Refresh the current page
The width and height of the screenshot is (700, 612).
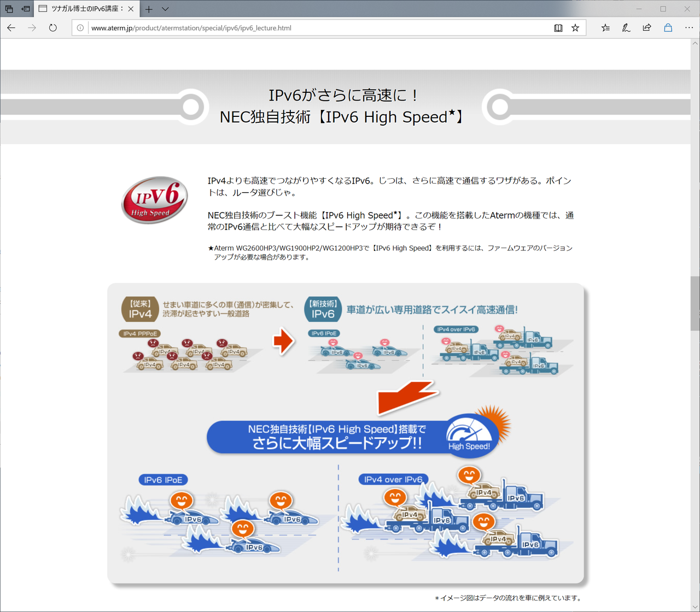coord(52,28)
